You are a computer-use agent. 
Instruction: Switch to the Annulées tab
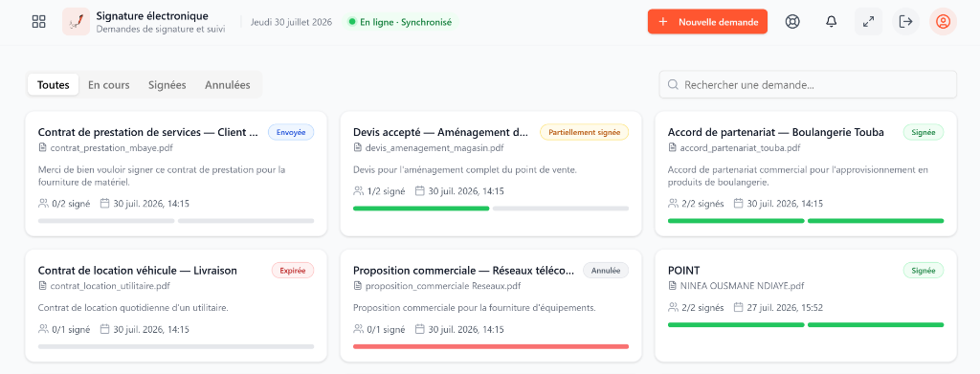point(228,85)
